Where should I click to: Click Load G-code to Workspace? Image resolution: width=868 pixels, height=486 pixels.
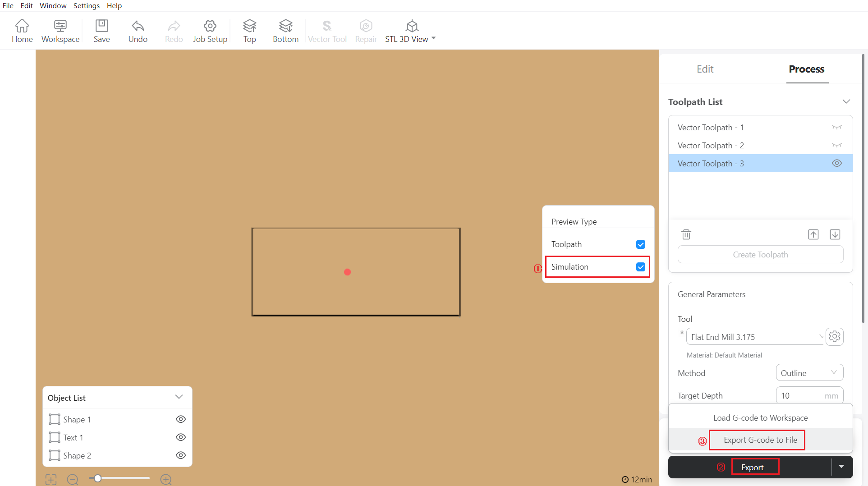click(760, 417)
